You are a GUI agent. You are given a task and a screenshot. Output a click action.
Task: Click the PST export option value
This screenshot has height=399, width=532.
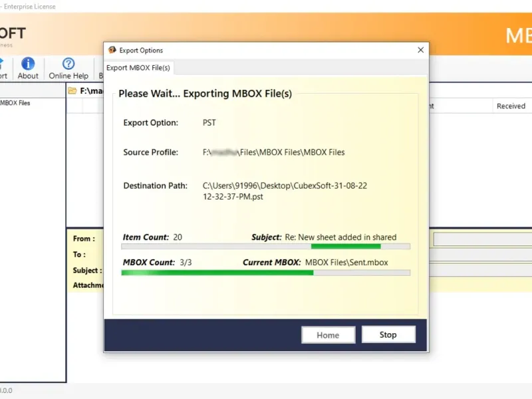[x=209, y=122]
